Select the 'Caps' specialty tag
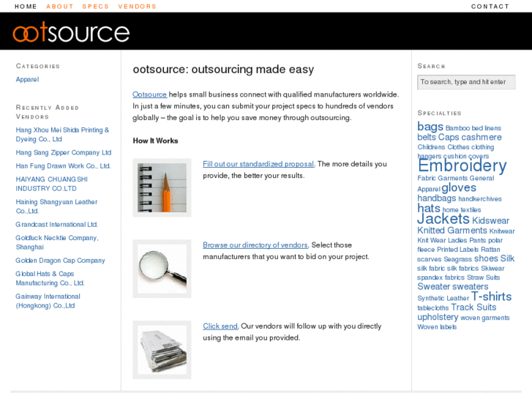The image size is (532, 399). pyautogui.click(x=449, y=137)
